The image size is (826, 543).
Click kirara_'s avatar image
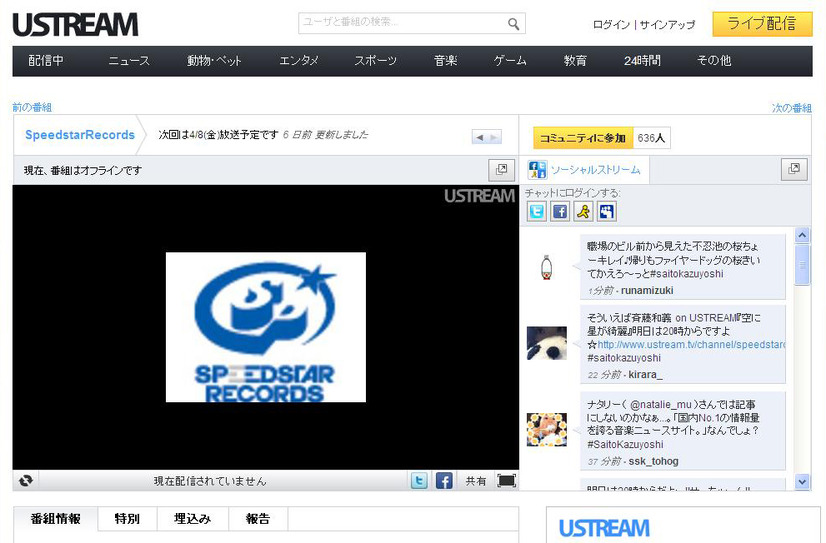click(x=547, y=343)
